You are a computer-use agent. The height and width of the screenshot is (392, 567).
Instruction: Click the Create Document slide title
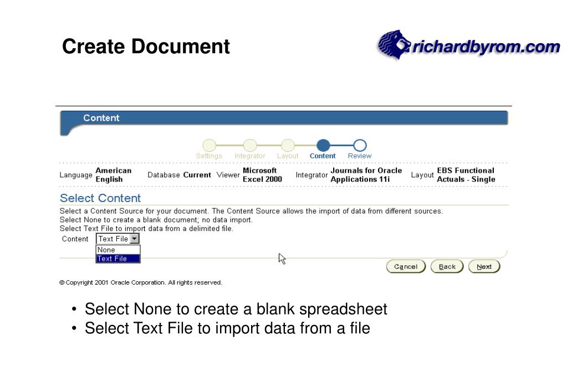click(x=146, y=47)
